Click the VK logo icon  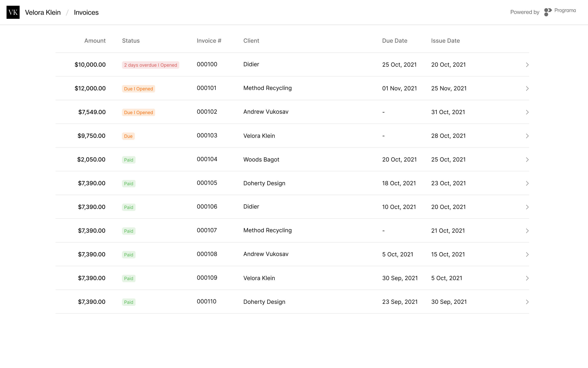pyautogui.click(x=13, y=12)
